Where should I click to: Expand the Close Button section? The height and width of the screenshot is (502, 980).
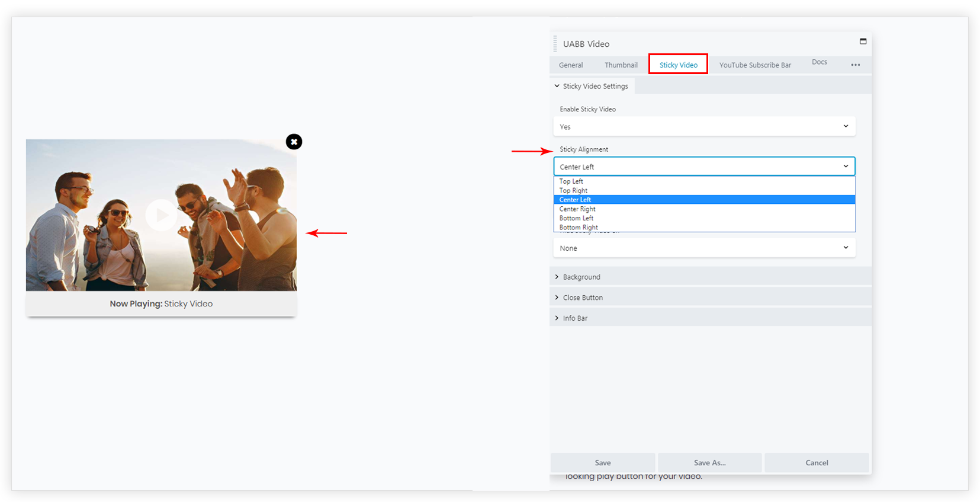pyautogui.click(x=582, y=298)
